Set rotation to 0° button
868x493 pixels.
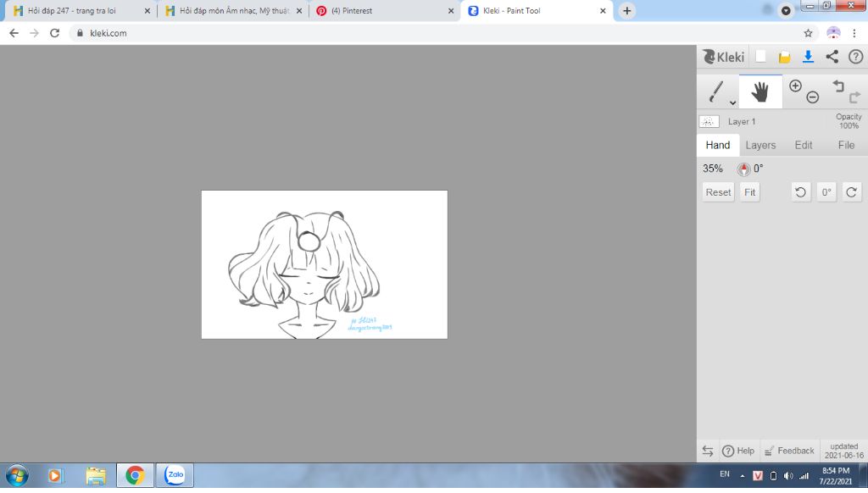click(x=826, y=192)
